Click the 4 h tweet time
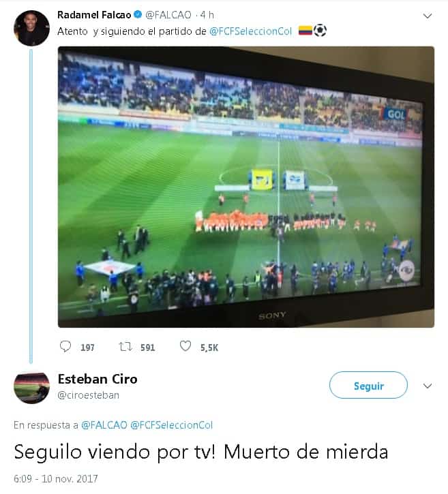 coord(207,15)
